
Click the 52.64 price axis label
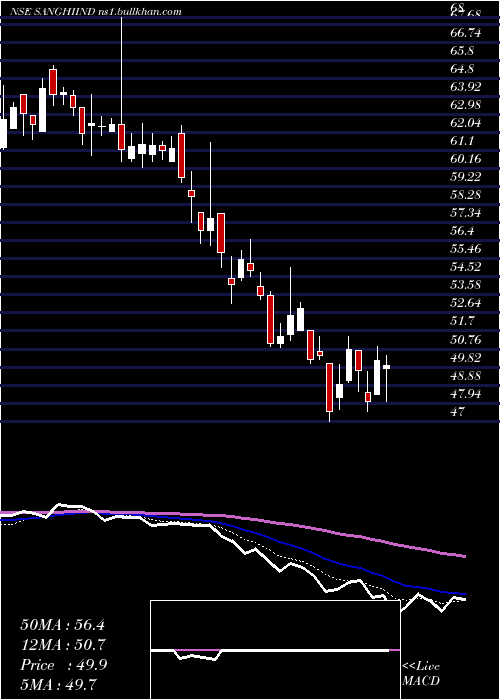point(466,304)
